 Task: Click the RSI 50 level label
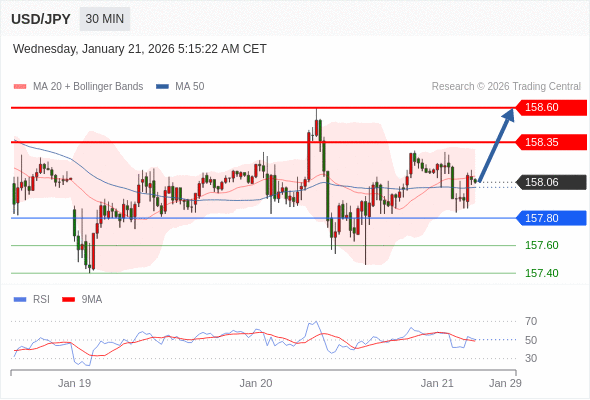(x=531, y=340)
